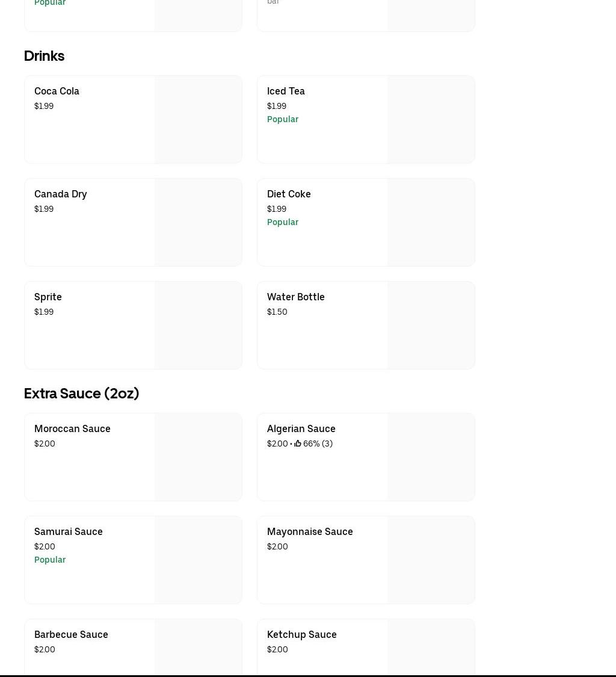Screen dimensions: 616x677
Task: Click the Popular tag under Samurai Sauce
Action: pos(50,560)
